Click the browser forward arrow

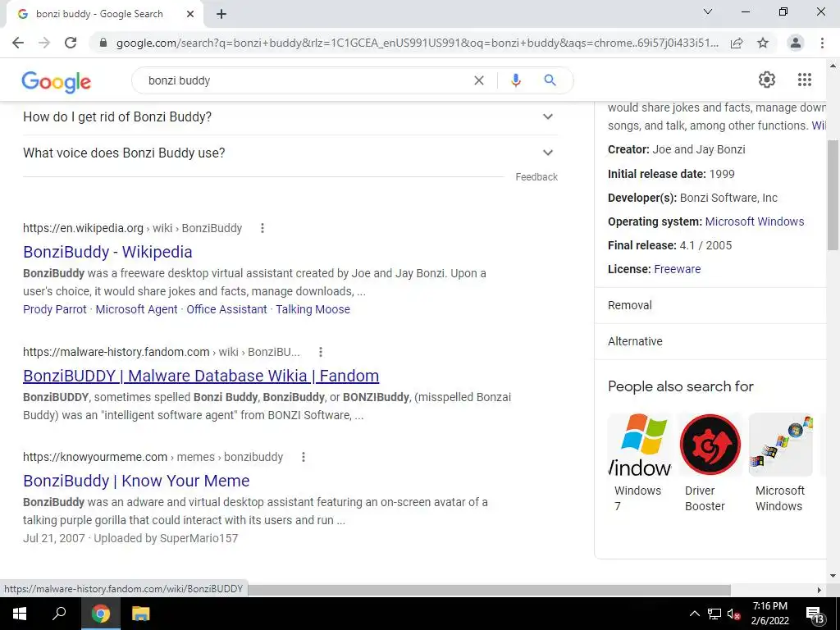pos(44,43)
